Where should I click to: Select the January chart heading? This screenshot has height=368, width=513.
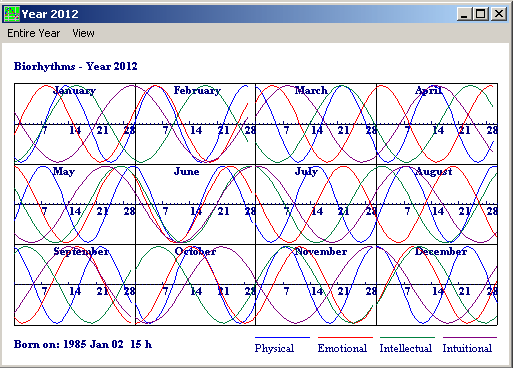click(x=75, y=90)
